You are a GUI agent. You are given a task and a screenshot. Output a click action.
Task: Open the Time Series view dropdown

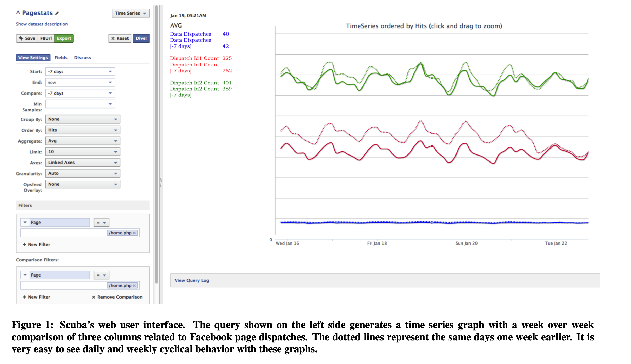tap(131, 13)
